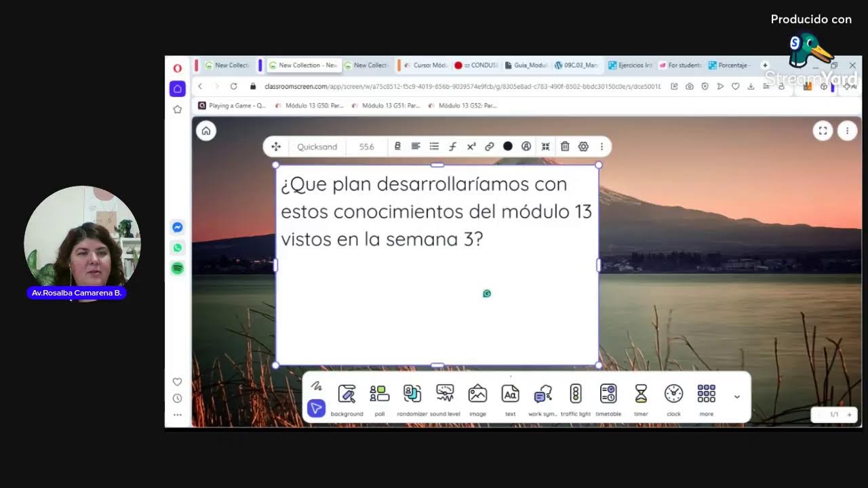
Task: Insert a formula with function icon
Action: coord(452,146)
